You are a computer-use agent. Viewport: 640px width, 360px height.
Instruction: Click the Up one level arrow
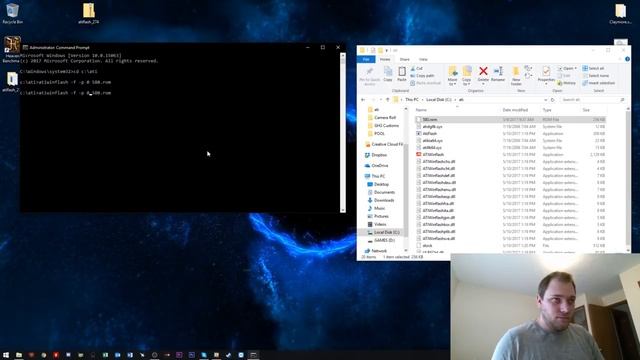point(388,100)
